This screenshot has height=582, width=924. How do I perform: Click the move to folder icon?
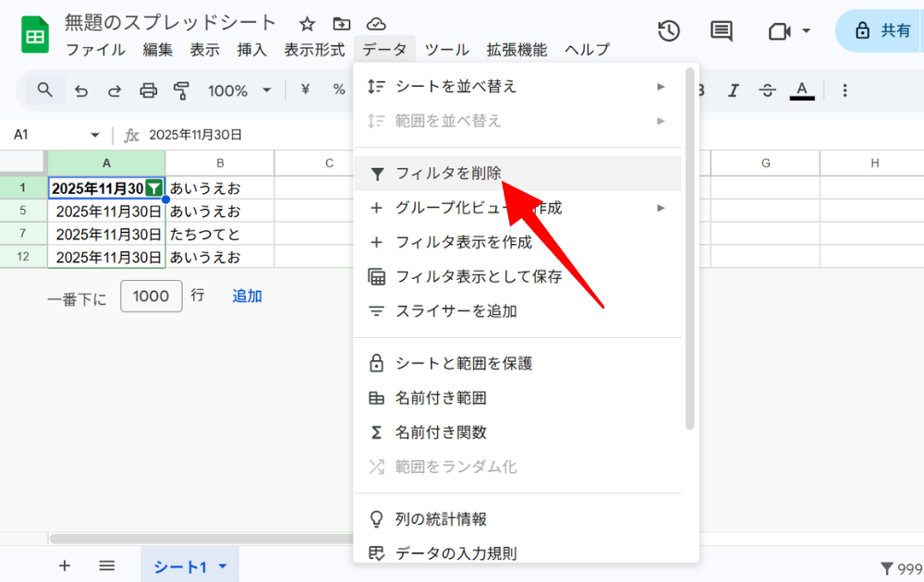[x=342, y=24]
